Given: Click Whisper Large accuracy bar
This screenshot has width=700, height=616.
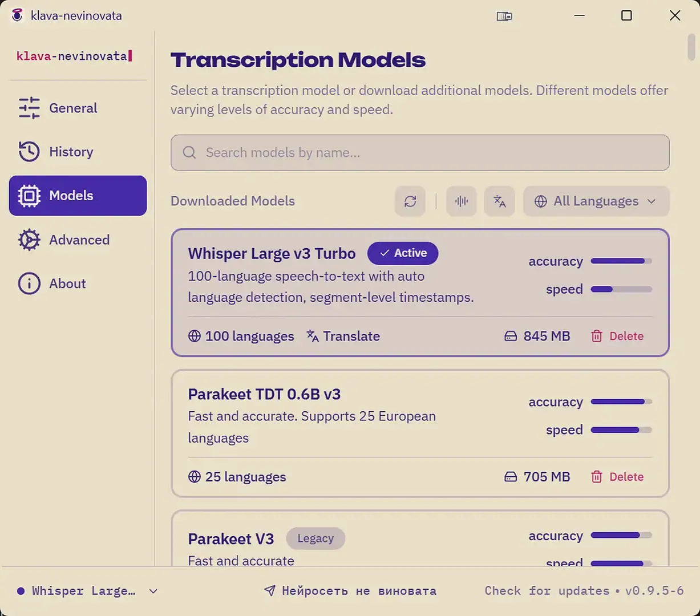Looking at the screenshot, I should click(x=621, y=261).
